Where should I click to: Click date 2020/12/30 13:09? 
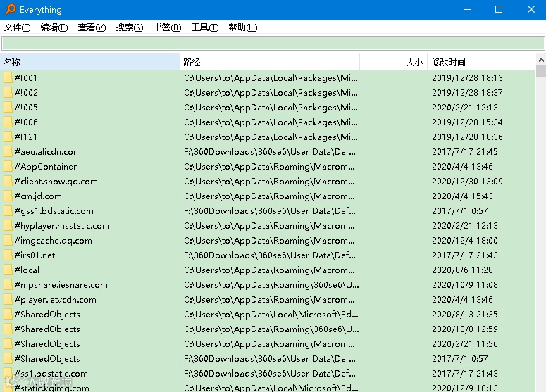pos(467,181)
